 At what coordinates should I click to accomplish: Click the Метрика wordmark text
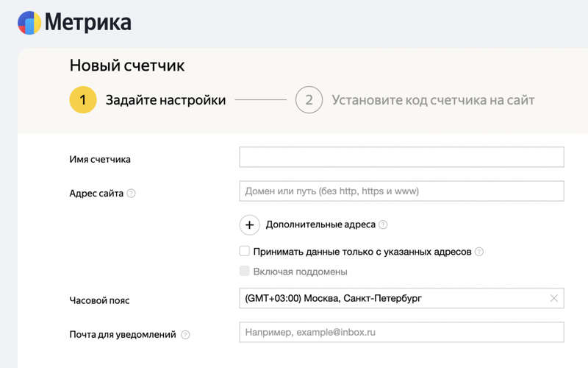(x=88, y=22)
